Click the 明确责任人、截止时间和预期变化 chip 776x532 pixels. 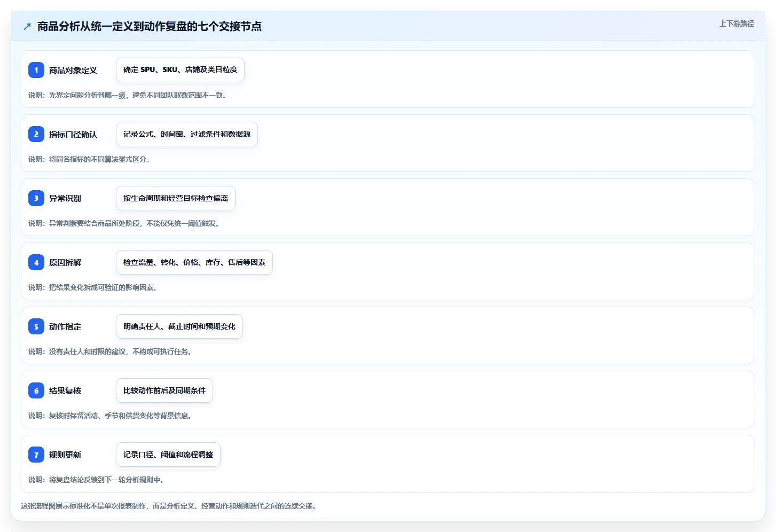[179, 326]
